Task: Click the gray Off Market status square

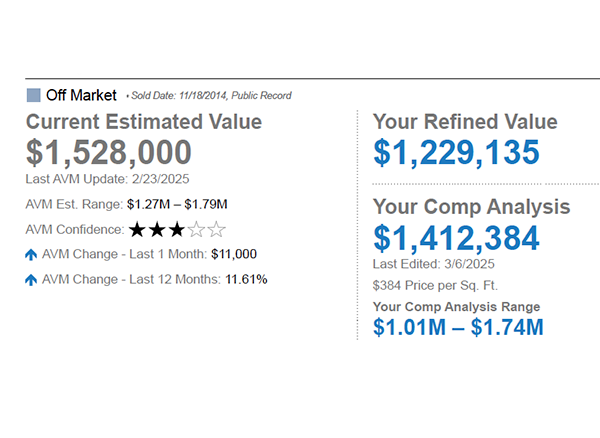Action: click(x=33, y=95)
